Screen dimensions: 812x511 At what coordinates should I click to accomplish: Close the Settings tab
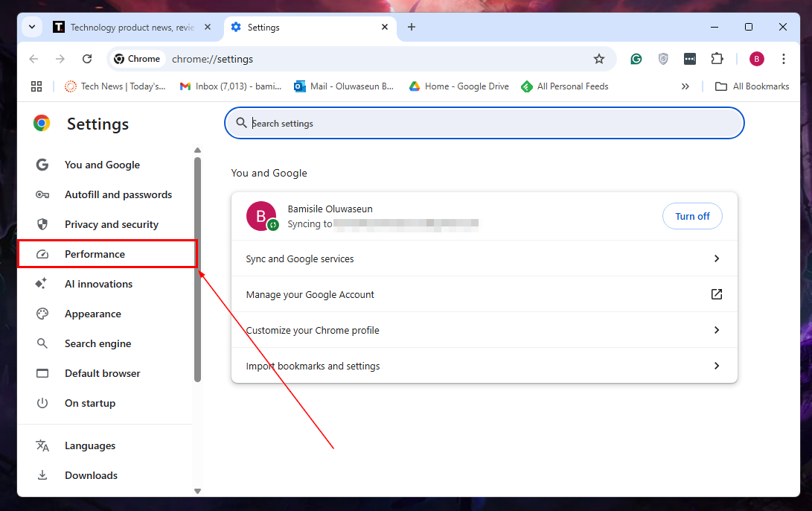pyautogui.click(x=385, y=28)
